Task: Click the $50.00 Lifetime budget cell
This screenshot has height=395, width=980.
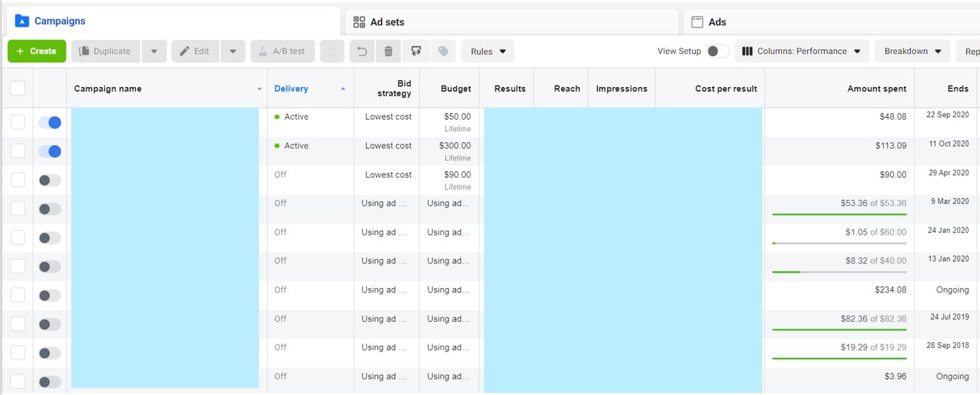Action: pyautogui.click(x=449, y=123)
